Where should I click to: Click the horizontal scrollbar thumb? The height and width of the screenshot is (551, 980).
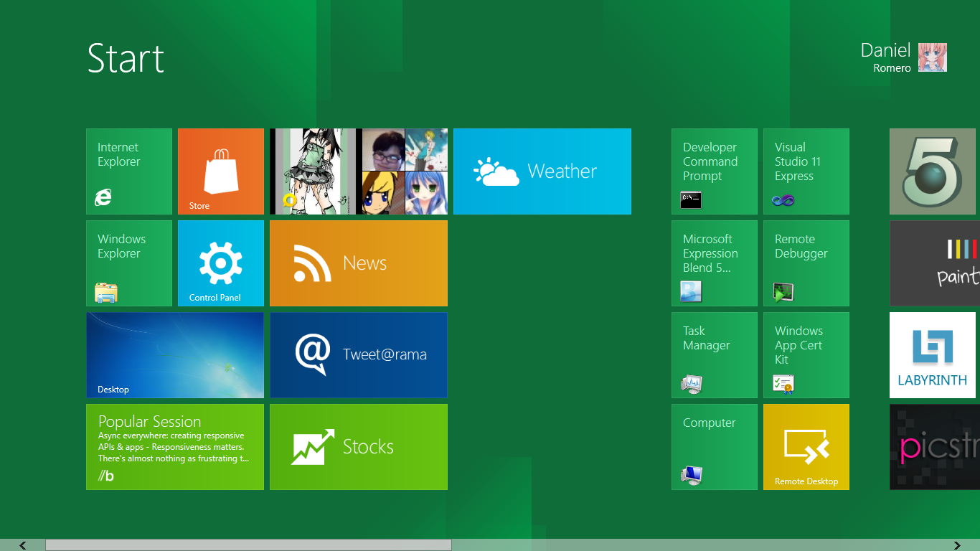[x=248, y=545]
